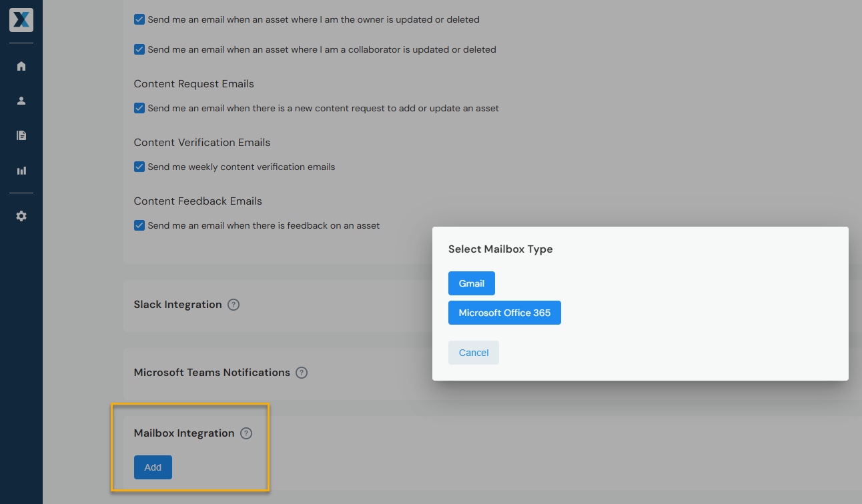Viewport: 862px width, 504px height.
Task: Open the analytics bar chart icon
Action: click(21, 171)
